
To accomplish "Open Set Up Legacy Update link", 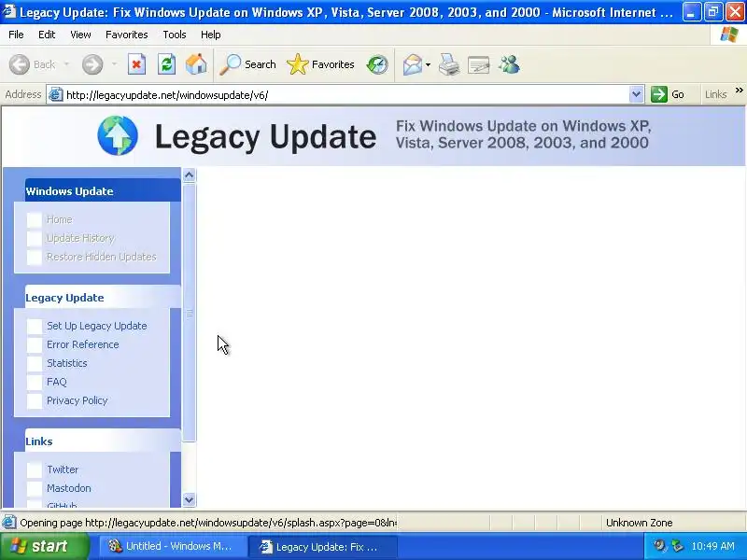I will (97, 326).
